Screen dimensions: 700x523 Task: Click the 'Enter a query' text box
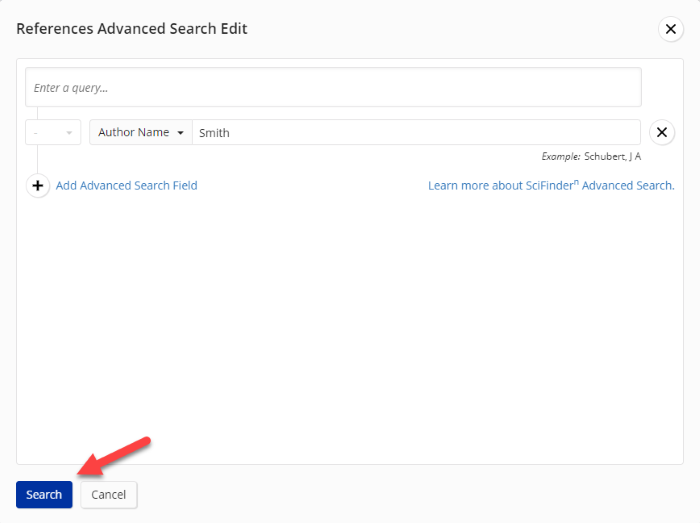pos(333,87)
